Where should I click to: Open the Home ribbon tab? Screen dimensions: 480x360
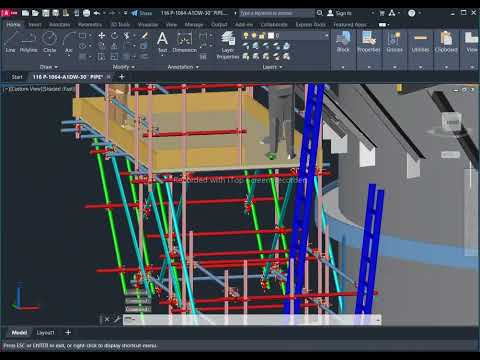(13, 25)
